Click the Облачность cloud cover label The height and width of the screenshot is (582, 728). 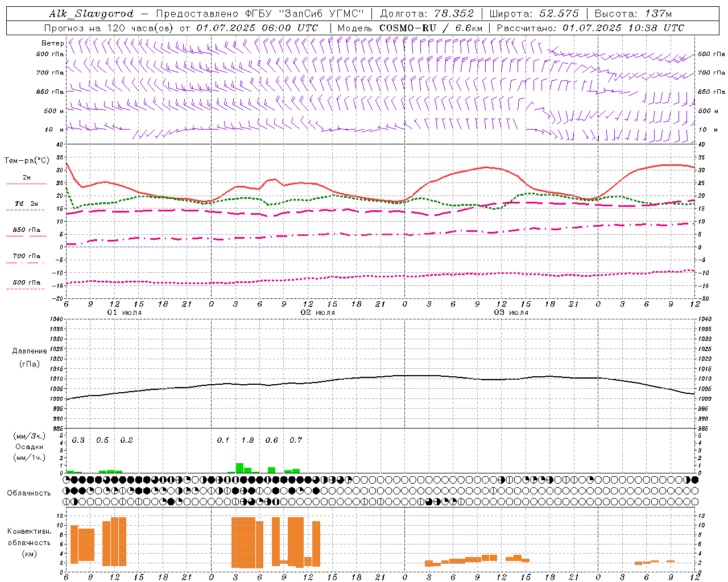[29, 493]
